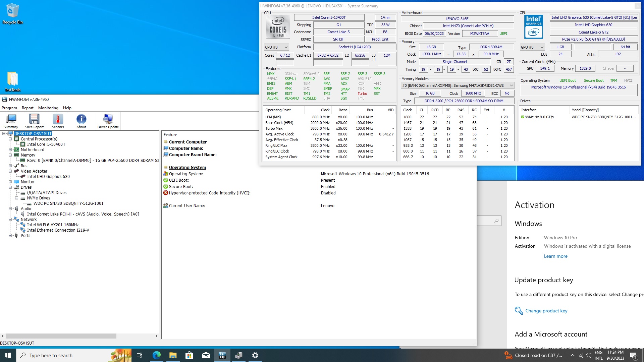Click the scroll right arrow of tree pane
The image size is (644, 362).
(x=156, y=336)
